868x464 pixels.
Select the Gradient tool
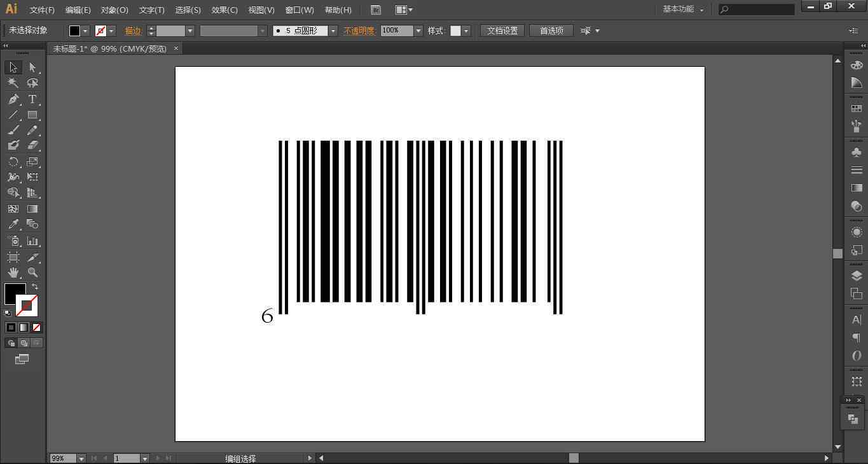pyautogui.click(x=32, y=209)
